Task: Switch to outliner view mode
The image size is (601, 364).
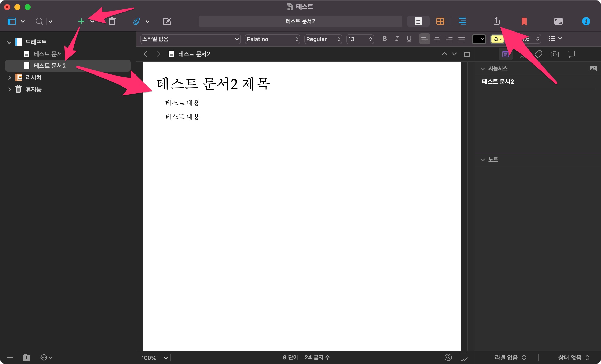Action: (x=462, y=21)
